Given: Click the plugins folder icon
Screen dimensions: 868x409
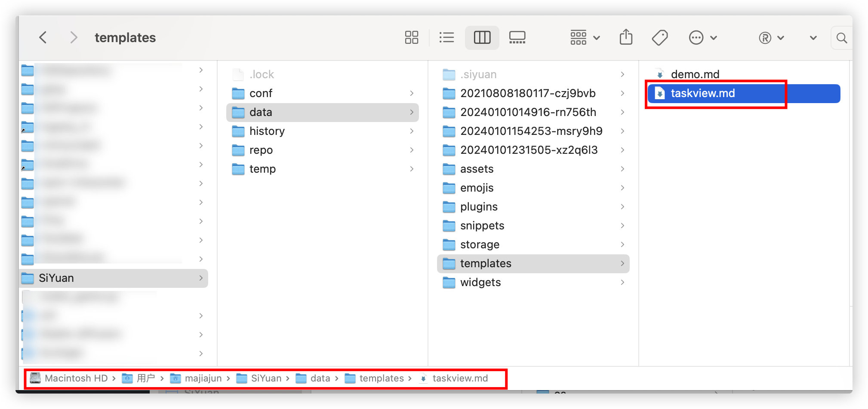Looking at the screenshot, I should tap(449, 207).
